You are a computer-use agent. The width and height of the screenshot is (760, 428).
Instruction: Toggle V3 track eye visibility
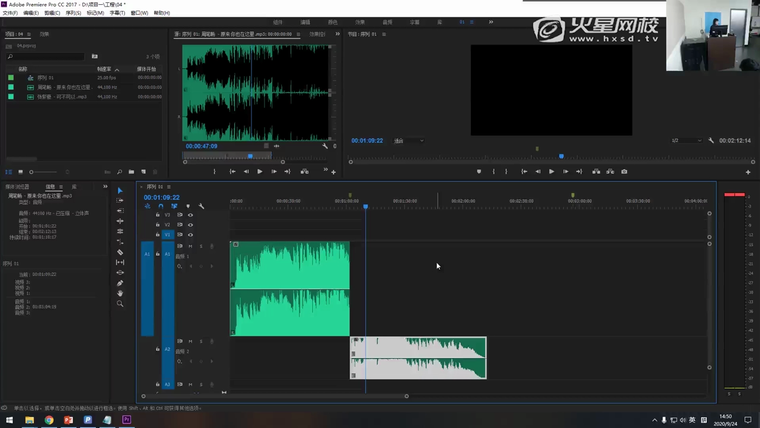pos(190,214)
